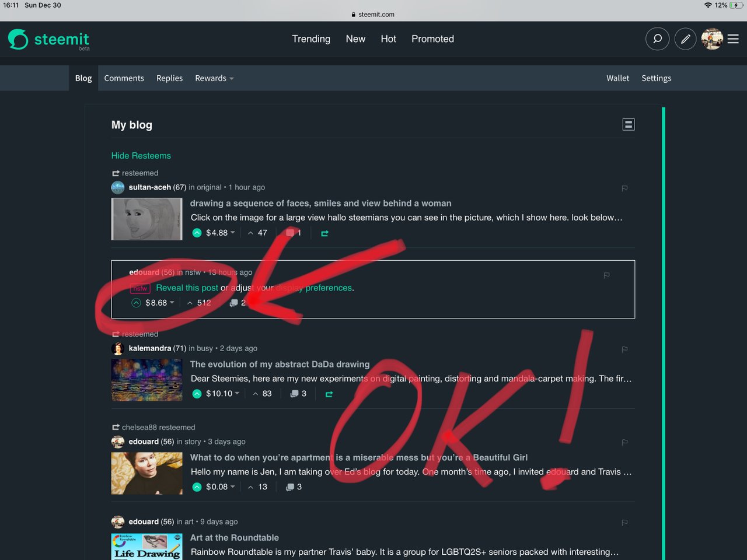The width and height of the screenshot is (747, 560).
Task: Click Hide Resteems link
Action: (x=141, y=156)
